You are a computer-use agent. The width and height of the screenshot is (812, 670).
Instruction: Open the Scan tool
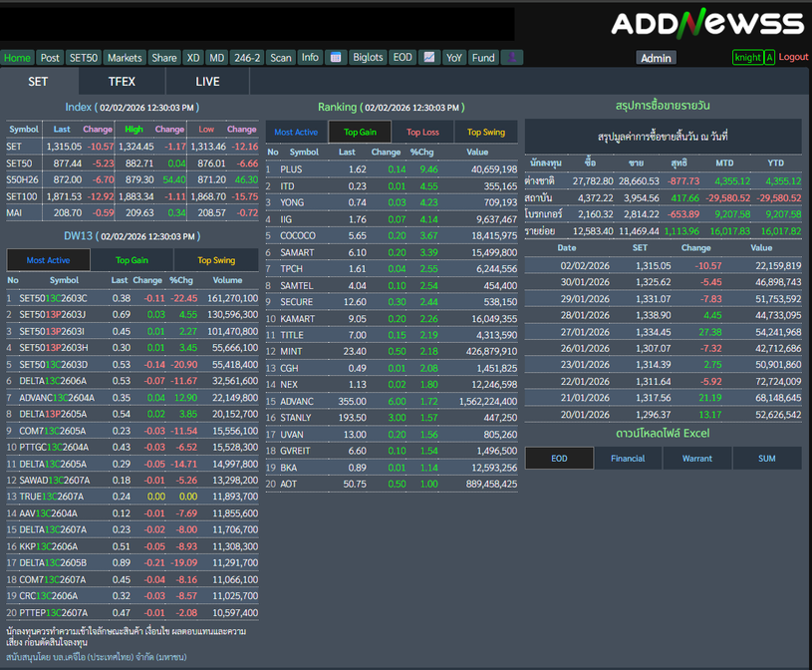(x=281, y=58)
